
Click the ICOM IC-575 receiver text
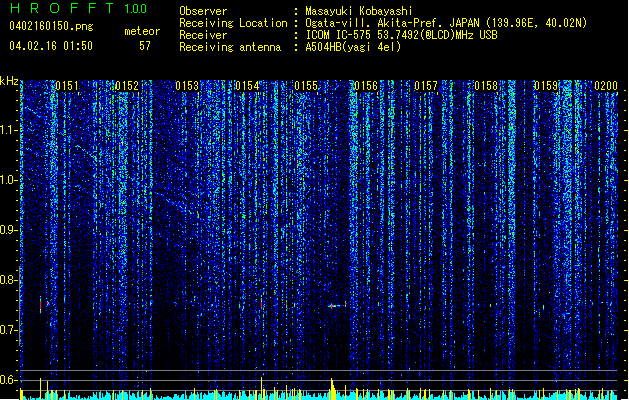(401, 35)
